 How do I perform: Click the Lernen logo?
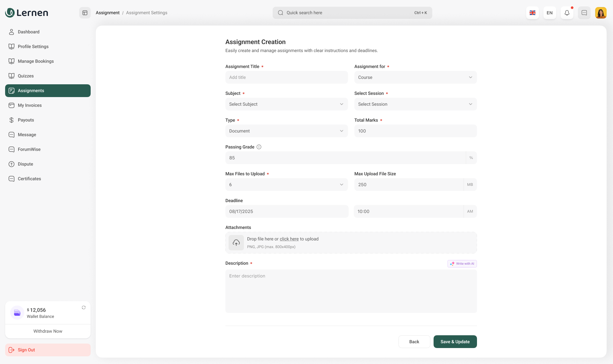click(x=27, y=13)
